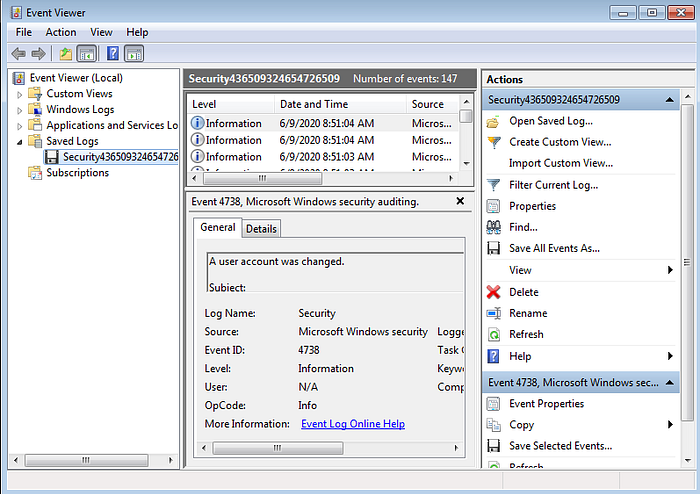Click the Properties icon in Actions

pos(493,206)
